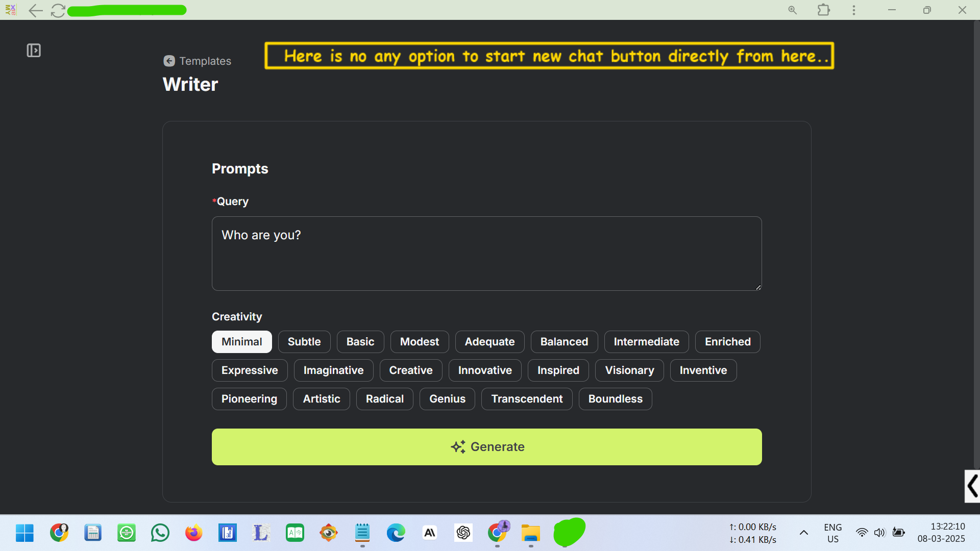Click the browser back arrow
The height and width of the screenshot is (551, 980).
(x=35, y=10)
